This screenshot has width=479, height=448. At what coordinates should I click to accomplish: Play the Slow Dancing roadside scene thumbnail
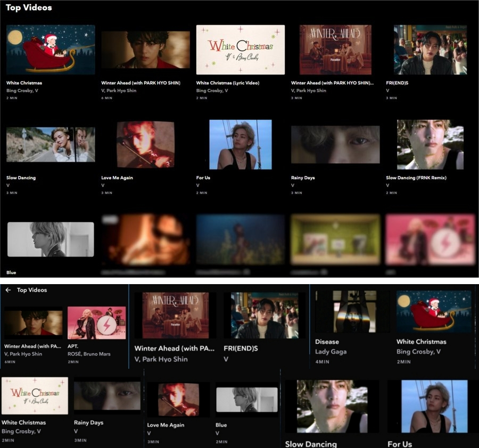point(51,144)
